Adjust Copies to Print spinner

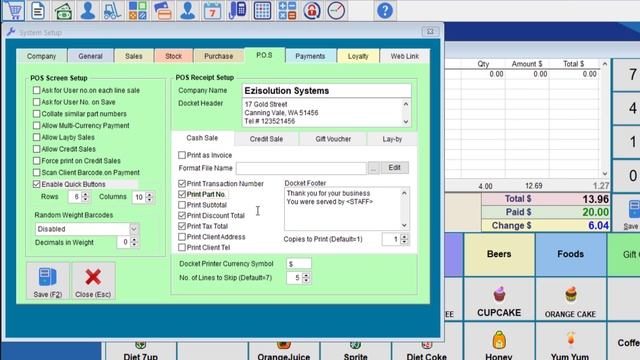[x=404, y=239]
